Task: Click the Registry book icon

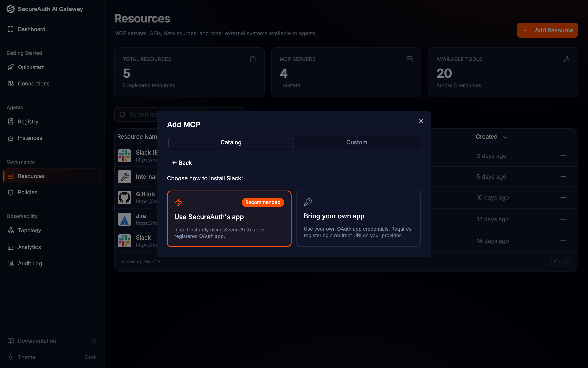Action: 10,121
